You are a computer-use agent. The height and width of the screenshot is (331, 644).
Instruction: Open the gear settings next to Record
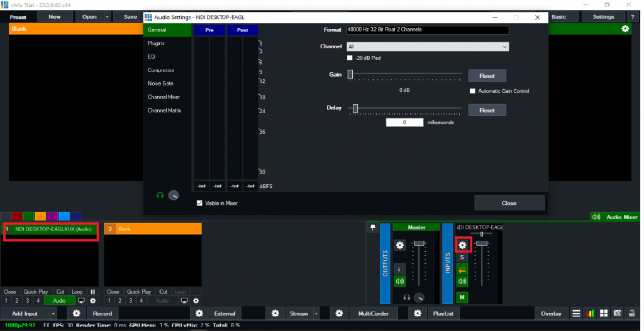click(x=76, y=313)
